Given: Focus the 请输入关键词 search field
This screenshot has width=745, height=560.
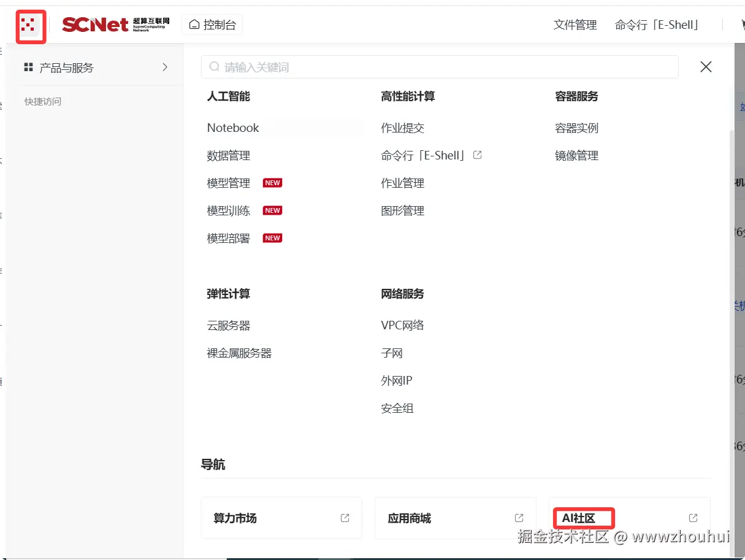Looking at the screenshot, I should (x=440, y=67).
